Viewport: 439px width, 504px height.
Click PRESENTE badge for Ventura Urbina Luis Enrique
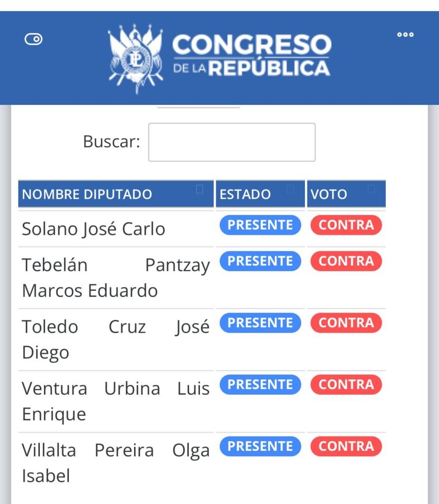click(x=260, y=384)
